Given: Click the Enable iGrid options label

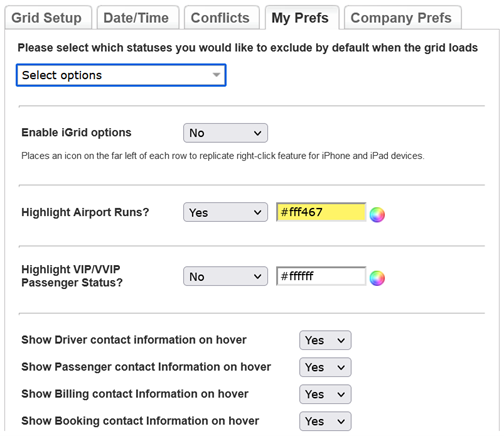Looking at the screenshot, I should (x=76, y=133).
